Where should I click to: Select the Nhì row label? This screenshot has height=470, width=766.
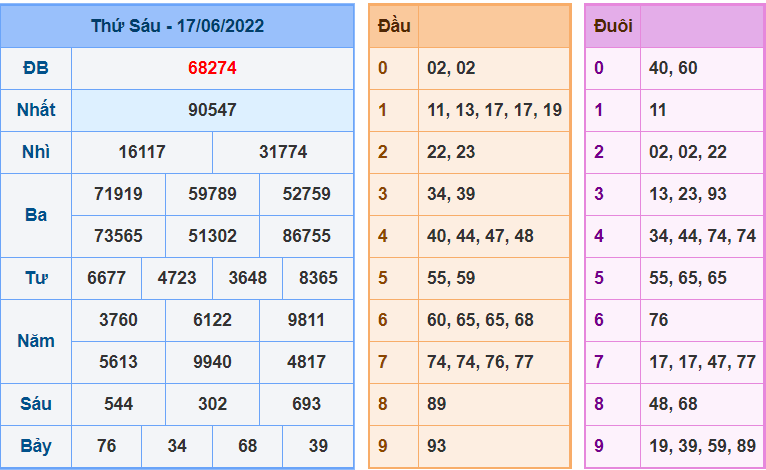[36, 152]
